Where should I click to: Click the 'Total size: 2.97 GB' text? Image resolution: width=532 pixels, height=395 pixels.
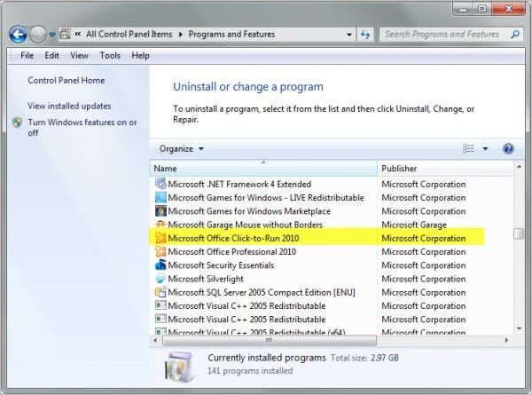pyautogui.click(x=364, y=358)
